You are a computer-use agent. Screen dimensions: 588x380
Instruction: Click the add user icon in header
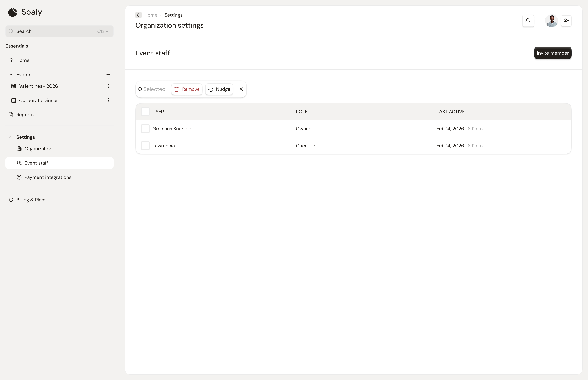click(566, 21)
